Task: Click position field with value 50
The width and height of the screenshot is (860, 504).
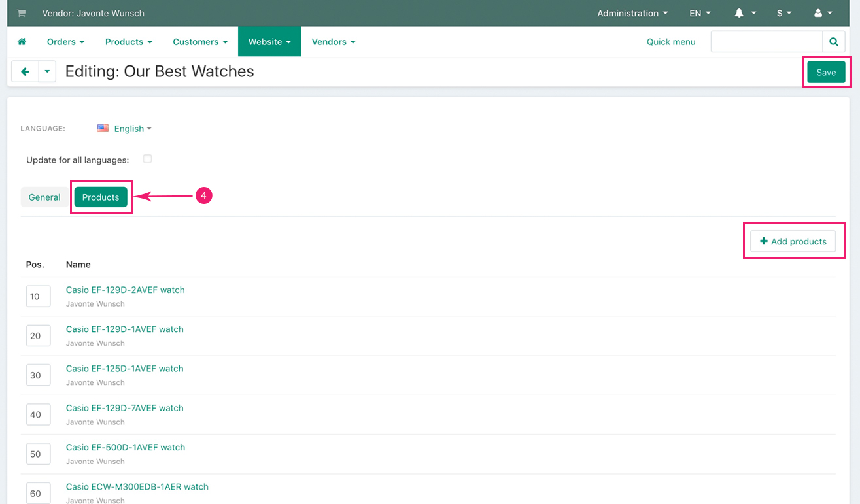Action: point(39,454)
